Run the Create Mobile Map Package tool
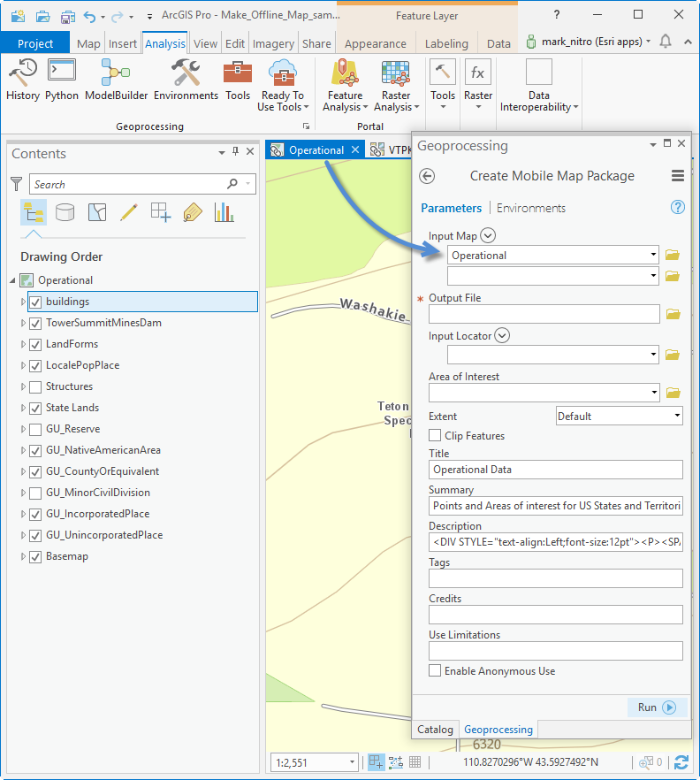700x780 pixels. [656, 707]
